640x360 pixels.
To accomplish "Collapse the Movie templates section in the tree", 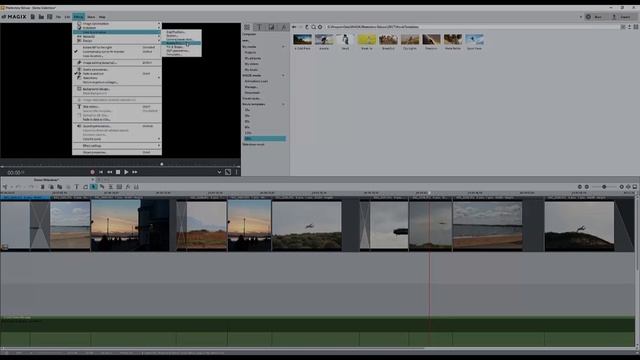I will click(283, 104).
